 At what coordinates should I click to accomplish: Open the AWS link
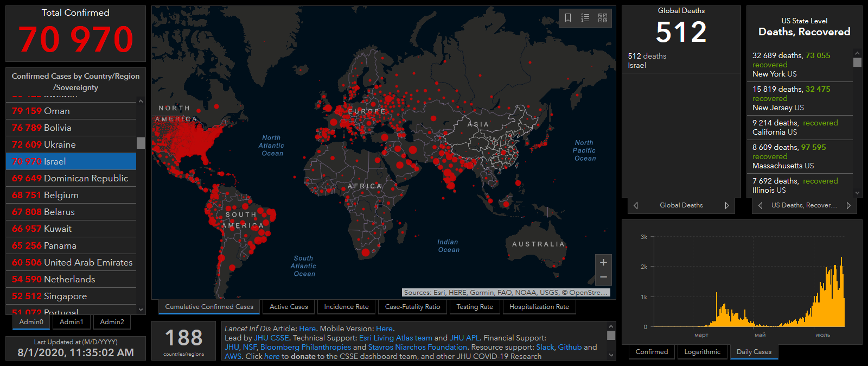click(233, 356)
